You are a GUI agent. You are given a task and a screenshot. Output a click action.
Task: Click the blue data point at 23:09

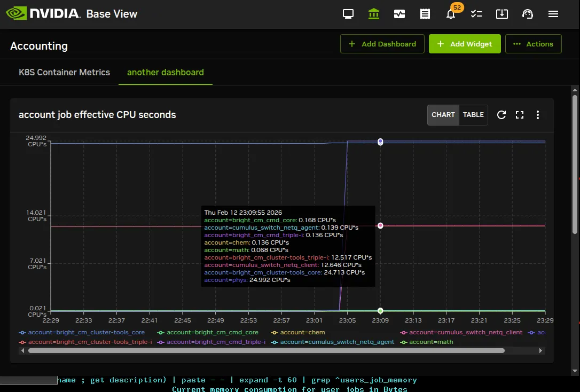tap(380, 142)
